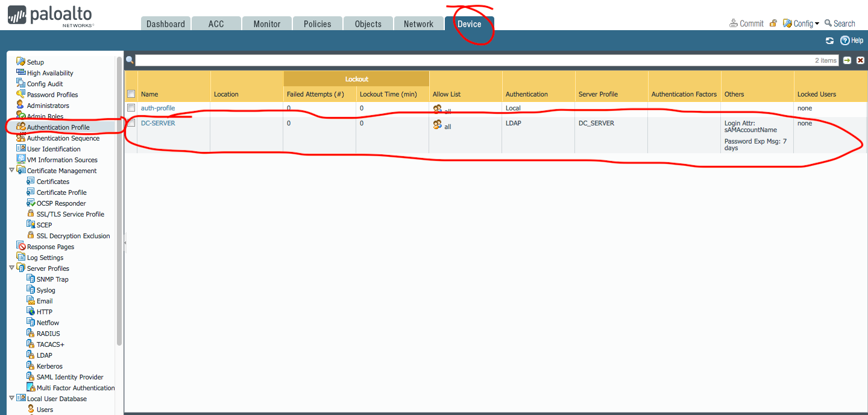Open TACACS+ server profile
Screen dimensions: 868x415
coord(51,344)
